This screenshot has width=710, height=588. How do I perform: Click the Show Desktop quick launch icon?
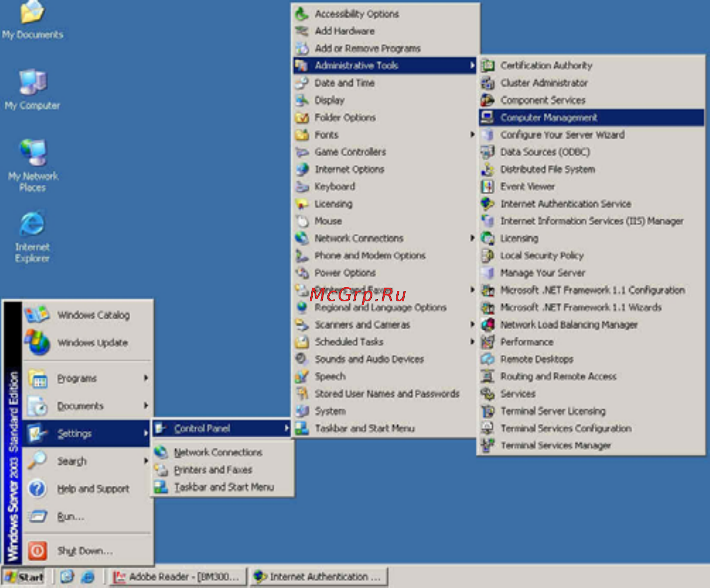[67, 577]
